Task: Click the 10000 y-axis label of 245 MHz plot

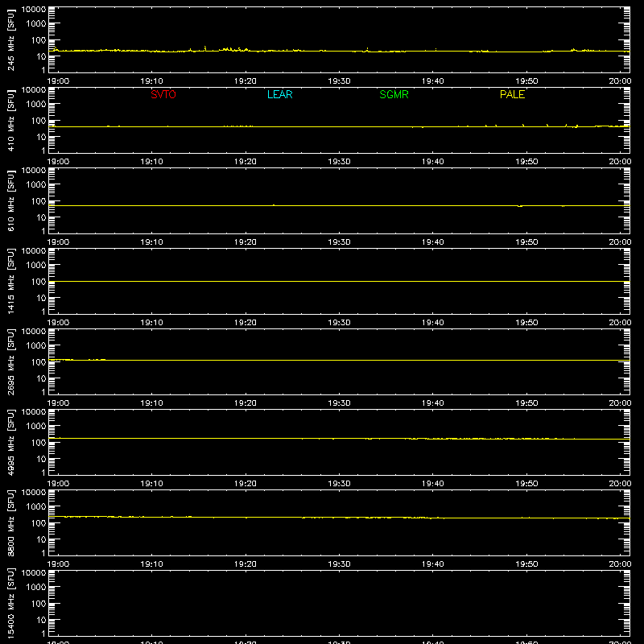Action: pos(34,10)
